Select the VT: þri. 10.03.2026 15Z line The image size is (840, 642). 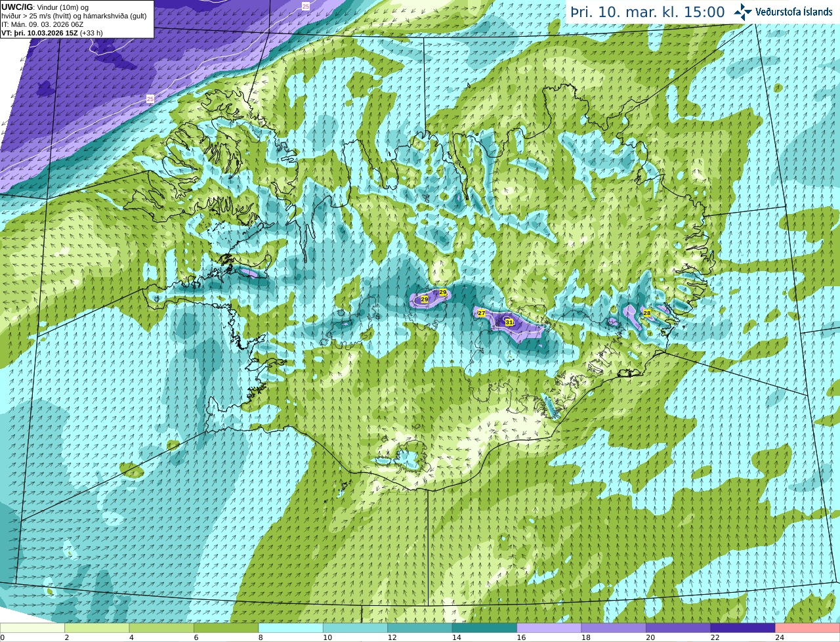pyautogui.click(x=39, y=33)
